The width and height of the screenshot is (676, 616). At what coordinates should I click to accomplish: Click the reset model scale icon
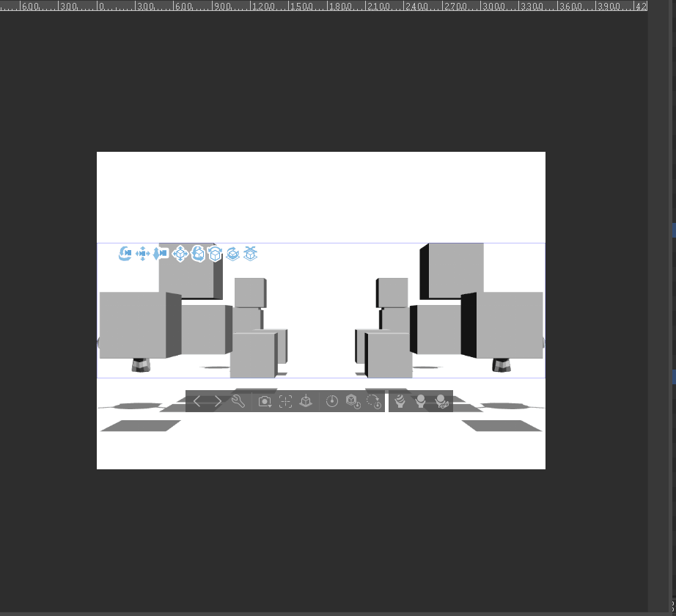coord(332,401)
